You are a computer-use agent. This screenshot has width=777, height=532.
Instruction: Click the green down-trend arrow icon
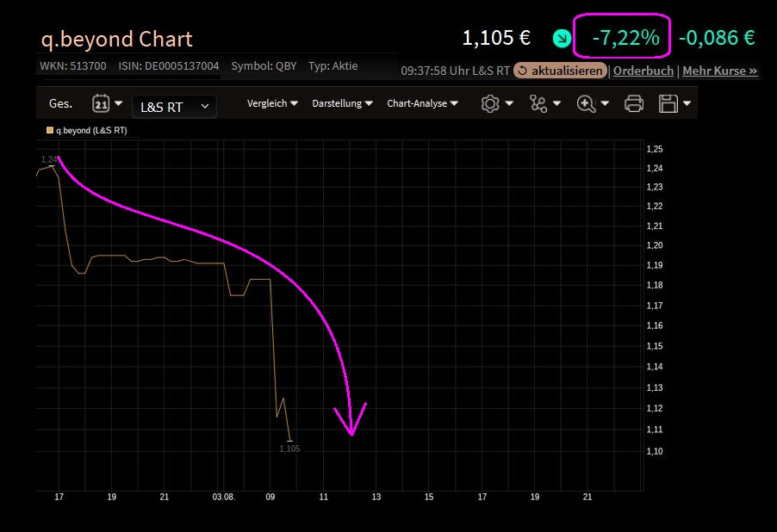click(x=562, y=38)
